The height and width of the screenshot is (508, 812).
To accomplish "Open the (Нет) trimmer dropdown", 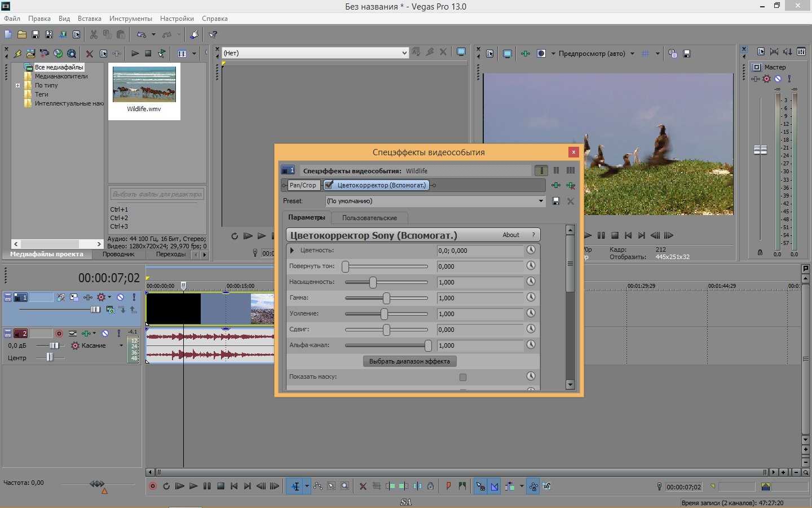I will 404,53.
